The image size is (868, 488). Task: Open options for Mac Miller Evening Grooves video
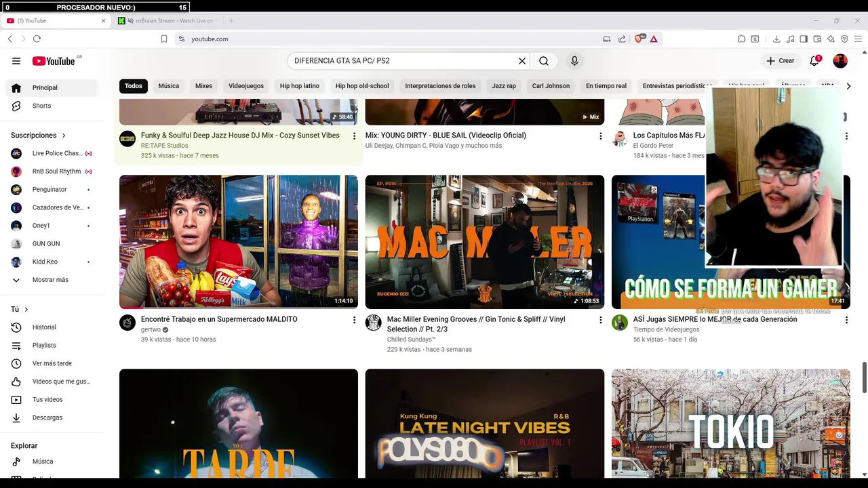(600, 320)
